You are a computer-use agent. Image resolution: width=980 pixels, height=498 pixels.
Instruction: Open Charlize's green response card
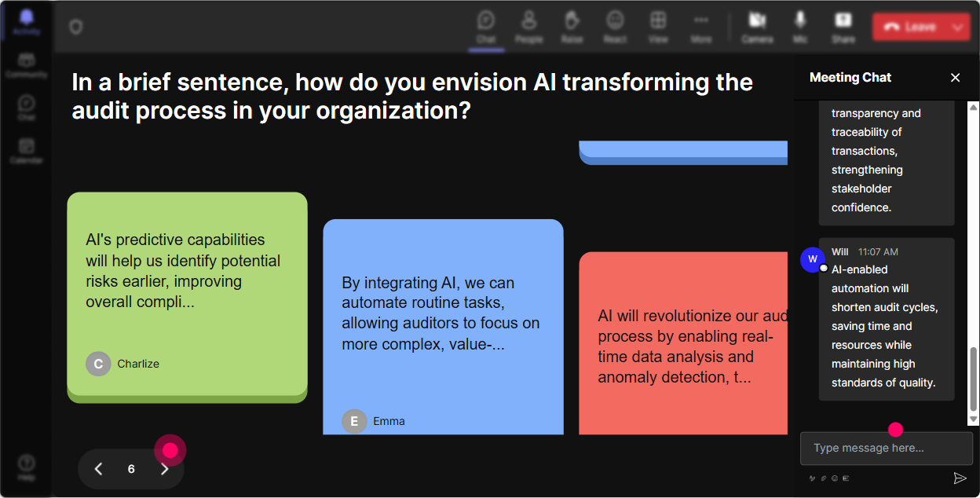(187, 297)
